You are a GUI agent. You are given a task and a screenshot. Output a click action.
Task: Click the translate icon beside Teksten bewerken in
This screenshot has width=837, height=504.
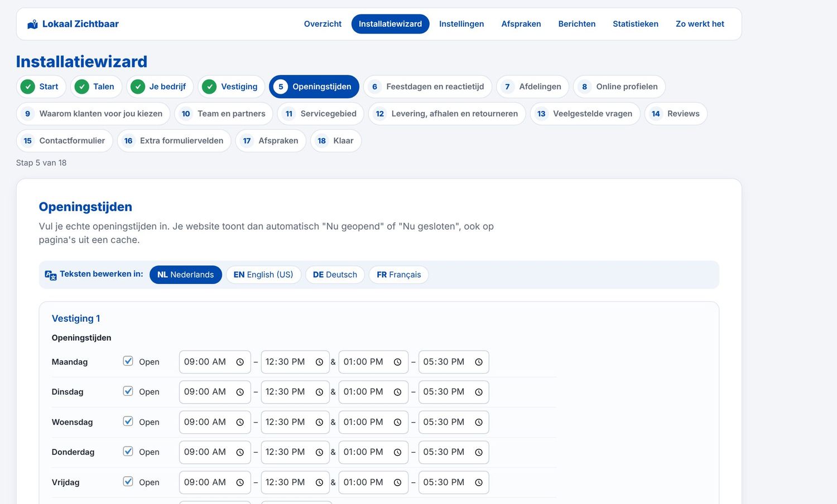(51, 275)
